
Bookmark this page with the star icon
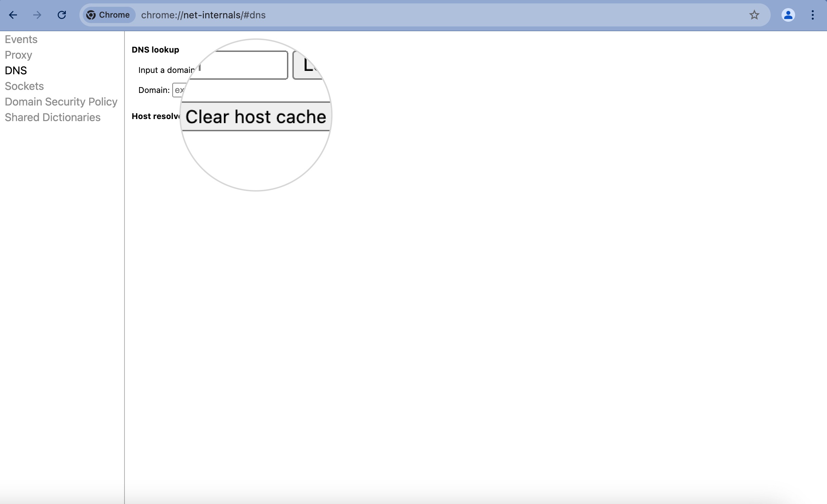[754, 15]
